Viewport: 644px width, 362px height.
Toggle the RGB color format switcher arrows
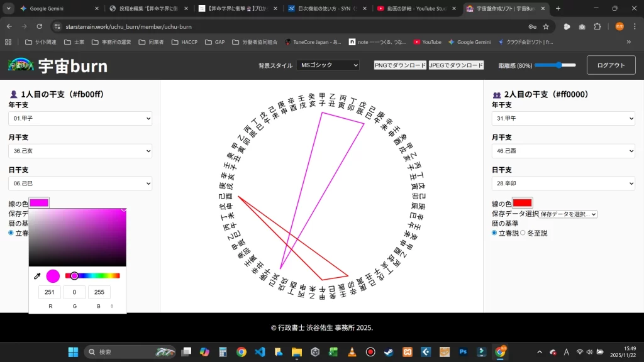point(112,306)
